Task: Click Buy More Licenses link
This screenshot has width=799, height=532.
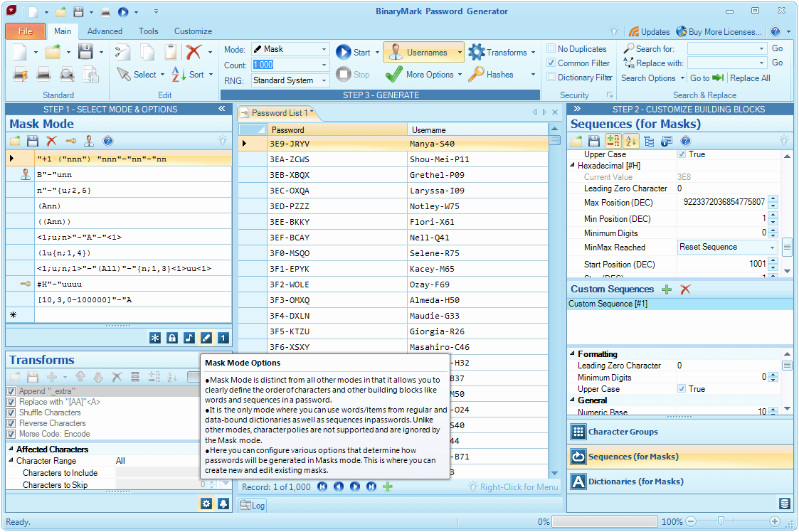Action: pyautogui.click(x=719, y=31)
